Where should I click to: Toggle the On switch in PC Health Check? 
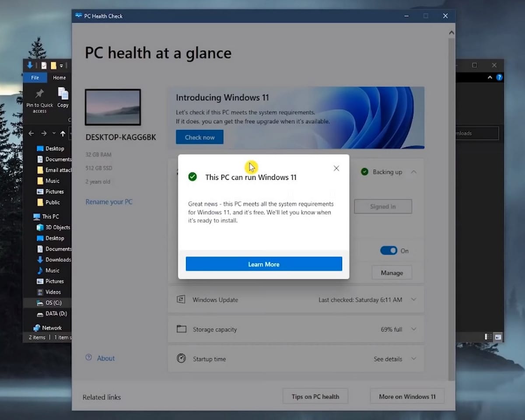click(388, 251)
